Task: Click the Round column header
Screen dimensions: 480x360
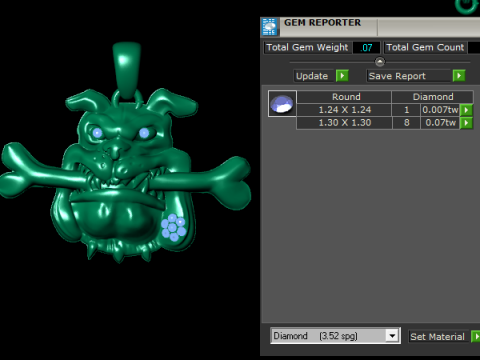Action: click(x=344, y=97)
